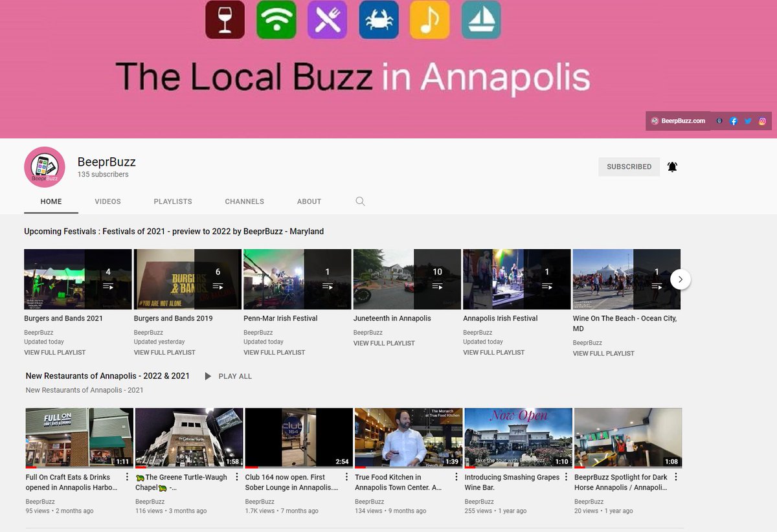This screenshot has width=777, height=532.
Task: Open options menu for Club 164 video
Action: (346, 478)
